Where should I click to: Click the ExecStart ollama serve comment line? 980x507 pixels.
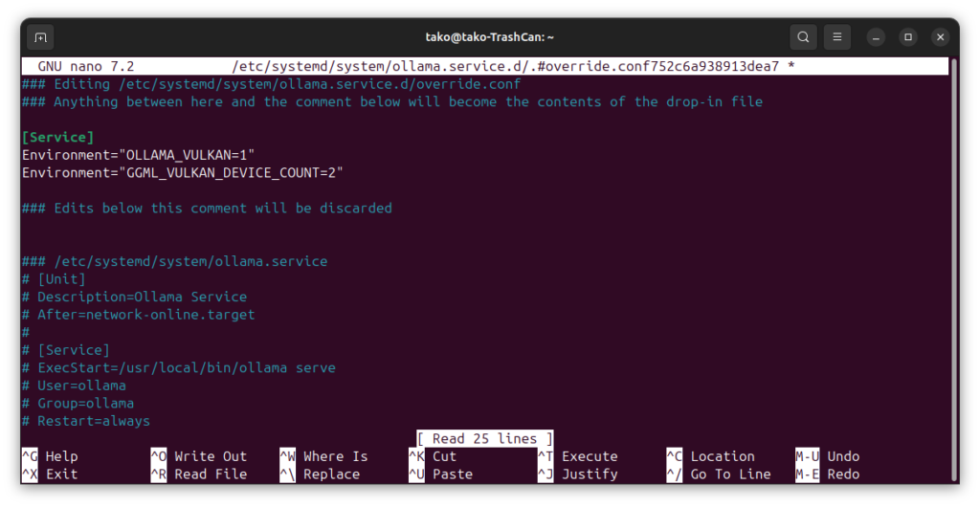[x=186, y=367]
